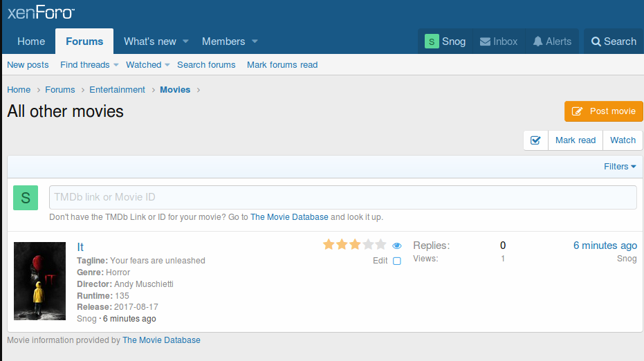This screenshot has width=644, height=361.
Task: Open the Filters dropdown
Action: click(620, 167)
